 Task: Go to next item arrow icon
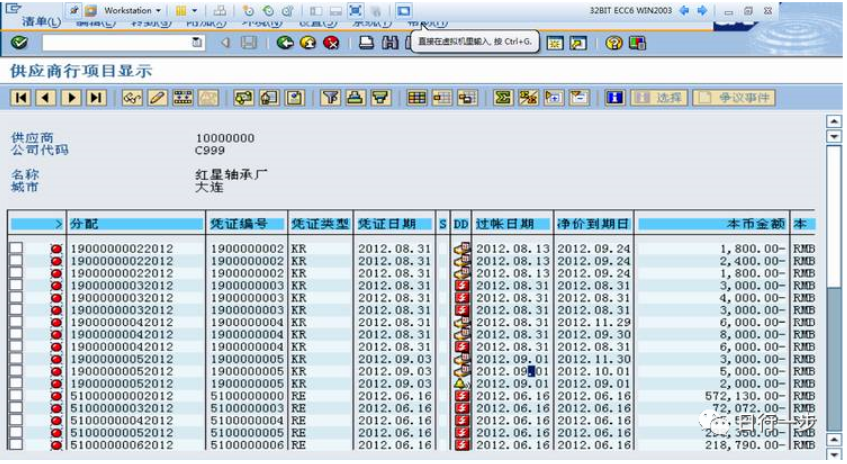tap(71, 98)
